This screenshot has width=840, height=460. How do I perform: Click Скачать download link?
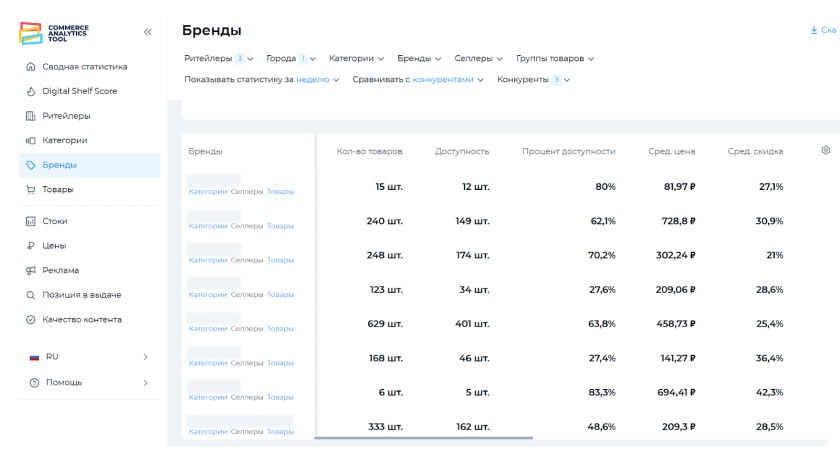(824, 30)
